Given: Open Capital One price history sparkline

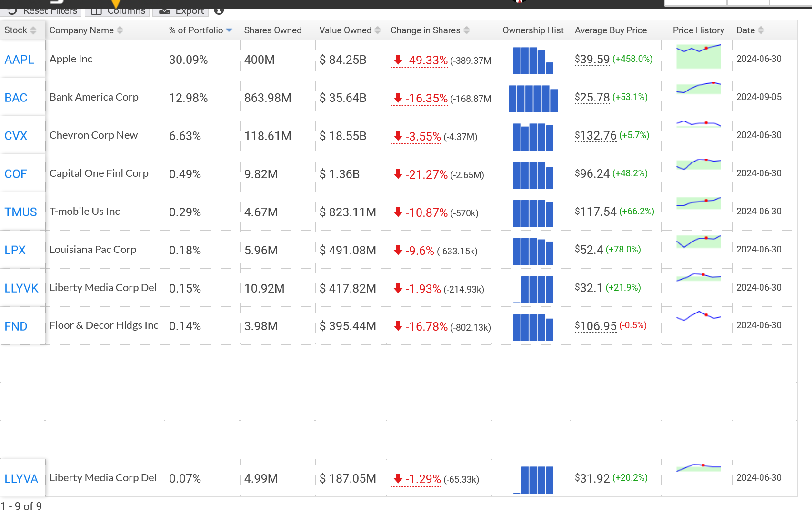Looking at the screenshot, I should pyautogui.click(x=699, y=164).
